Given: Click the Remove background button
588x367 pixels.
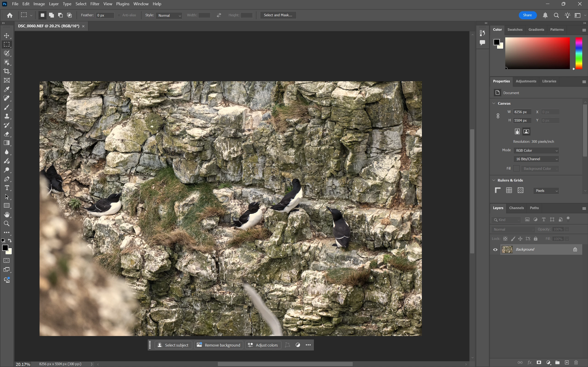Looking at the screenshot, I should (x=219, y=345).
